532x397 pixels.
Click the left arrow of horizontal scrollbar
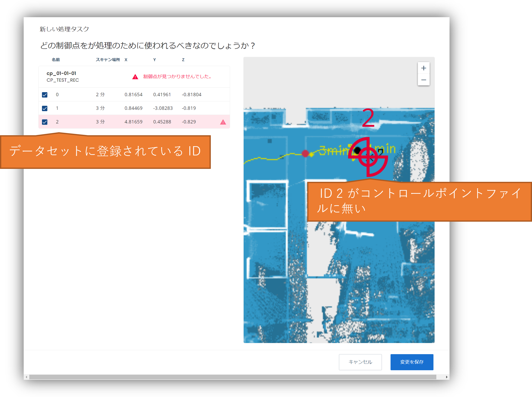(x=26, y=377)
